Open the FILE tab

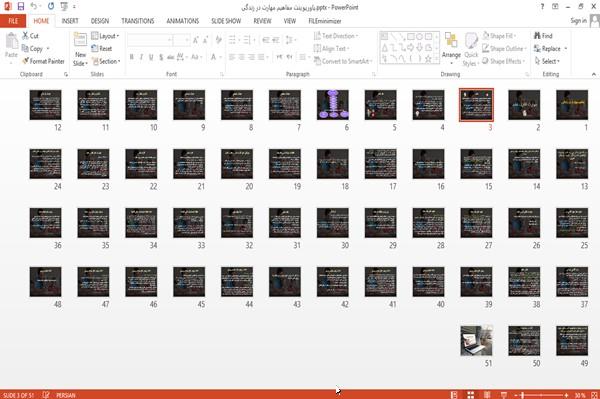pos(13,21)
